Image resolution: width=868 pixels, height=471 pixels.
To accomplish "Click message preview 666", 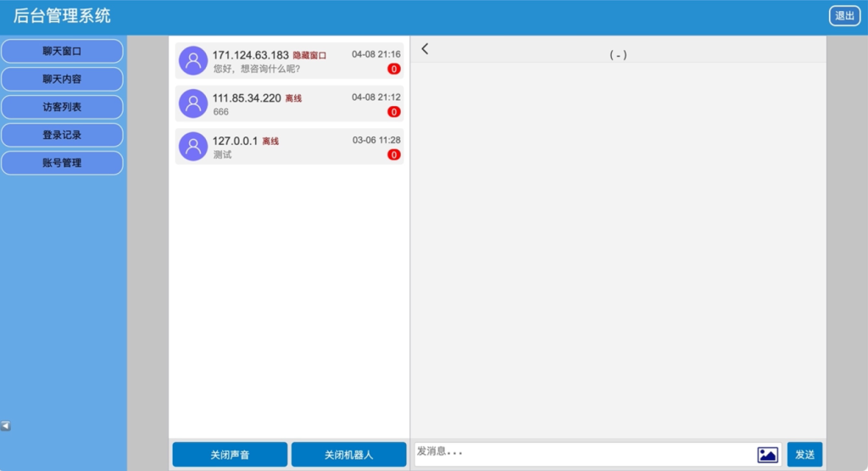I will coord(221,112).
